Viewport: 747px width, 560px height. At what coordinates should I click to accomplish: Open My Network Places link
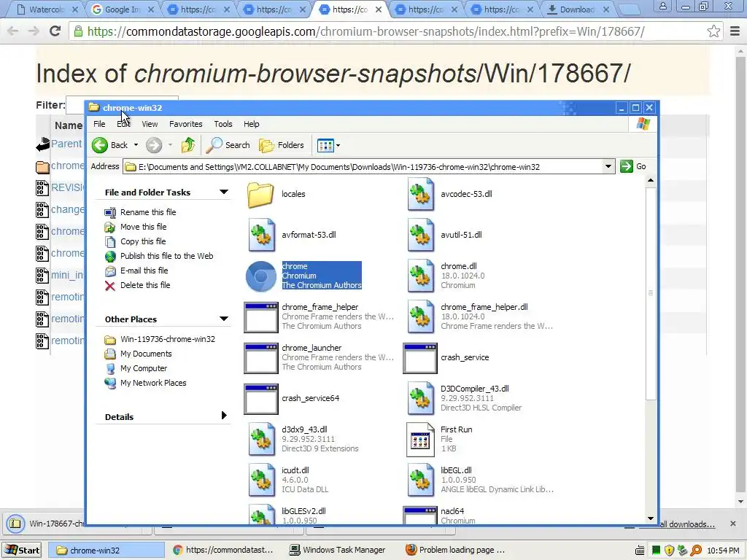point(153,383)
